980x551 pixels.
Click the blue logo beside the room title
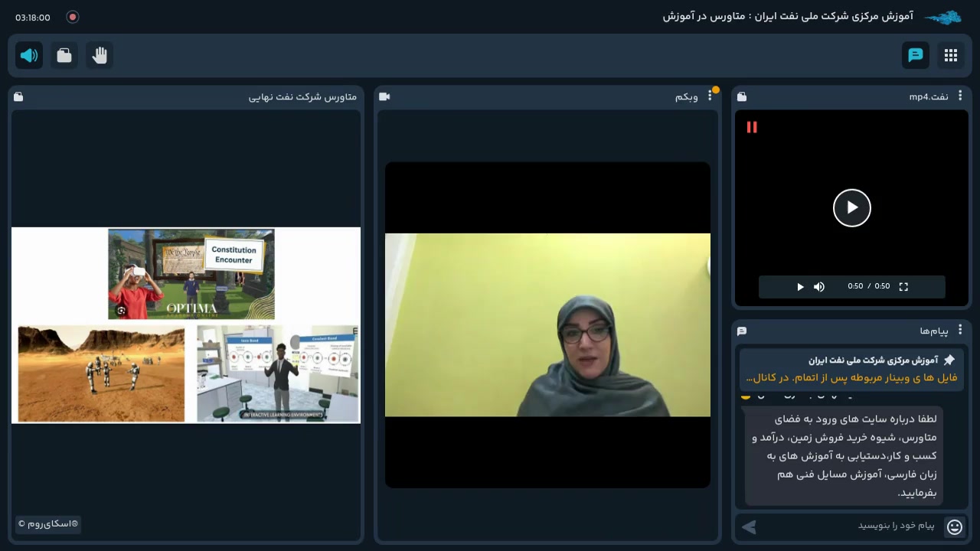coord(942,17)
